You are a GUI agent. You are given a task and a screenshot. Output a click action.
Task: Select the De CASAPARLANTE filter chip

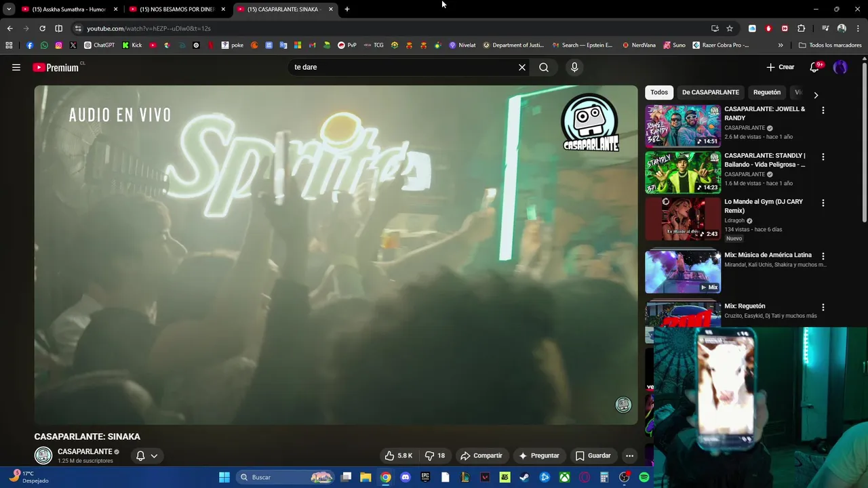pyautogui.click(x=711, y=92)
